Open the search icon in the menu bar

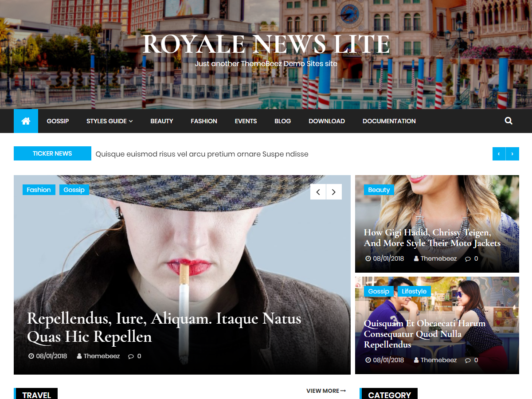[508, 121]
